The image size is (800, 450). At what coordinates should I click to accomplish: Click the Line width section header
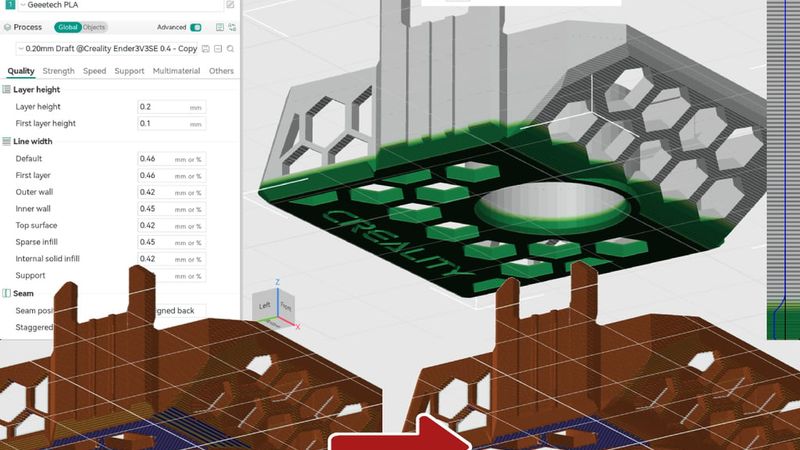33,141
